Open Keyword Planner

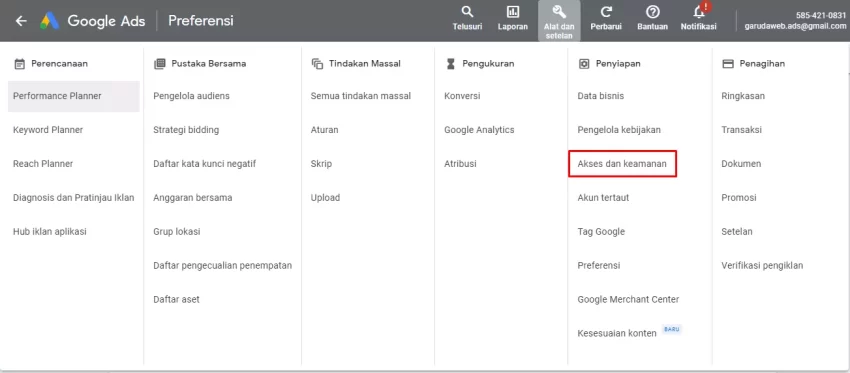48,130
